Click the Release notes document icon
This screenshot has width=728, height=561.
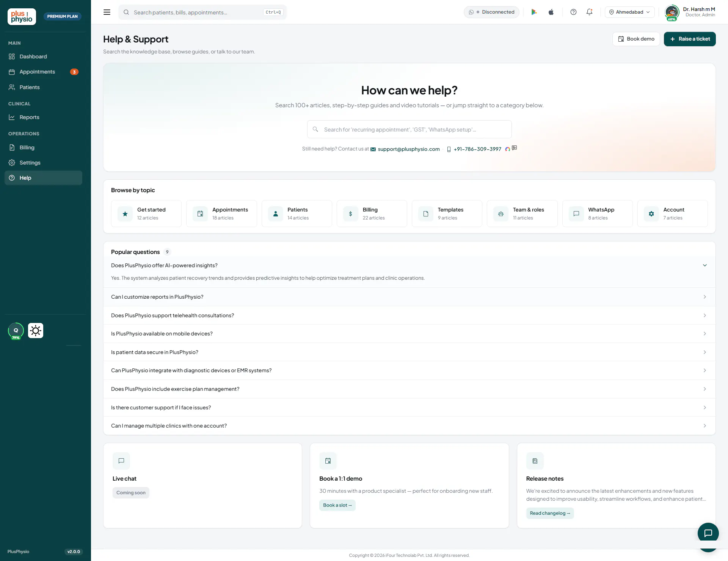point(535,461)
